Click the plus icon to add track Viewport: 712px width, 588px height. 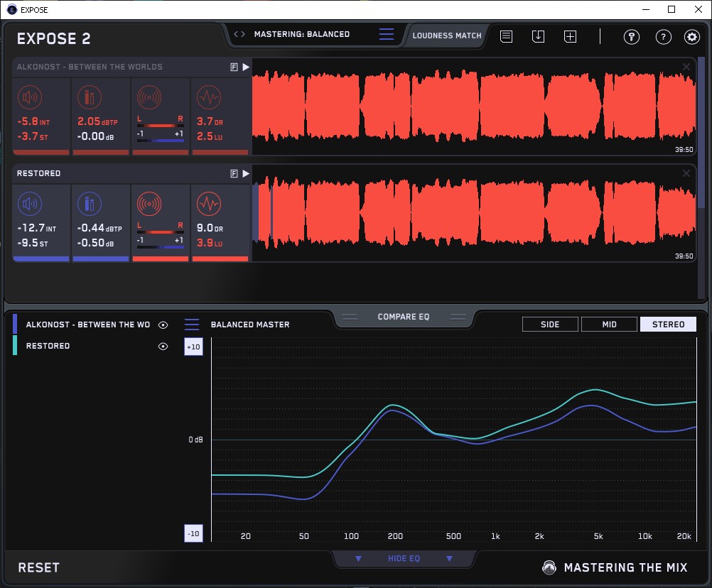570,36
